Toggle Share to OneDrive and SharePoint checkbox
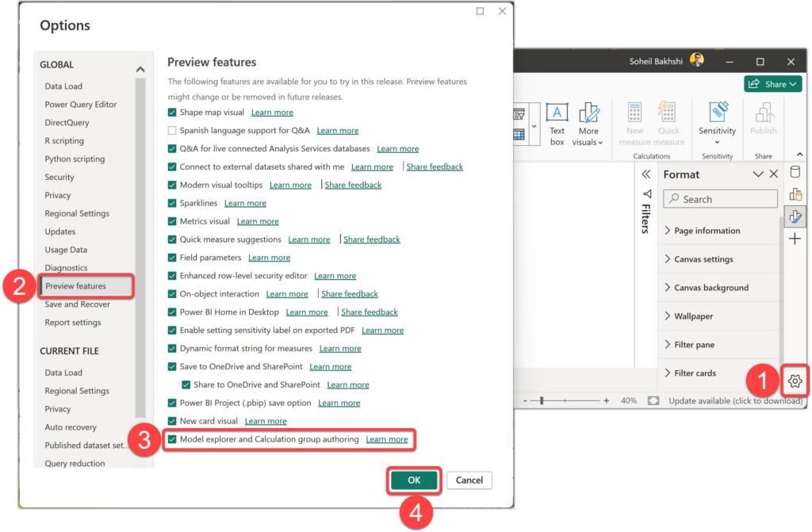Viewport: 812px width, 532px height. click(x=186, y=385)
